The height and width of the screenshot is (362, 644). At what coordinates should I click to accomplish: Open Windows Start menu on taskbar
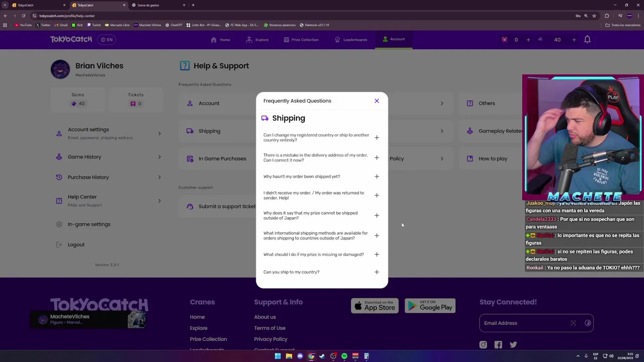click(x=278, y=356)
